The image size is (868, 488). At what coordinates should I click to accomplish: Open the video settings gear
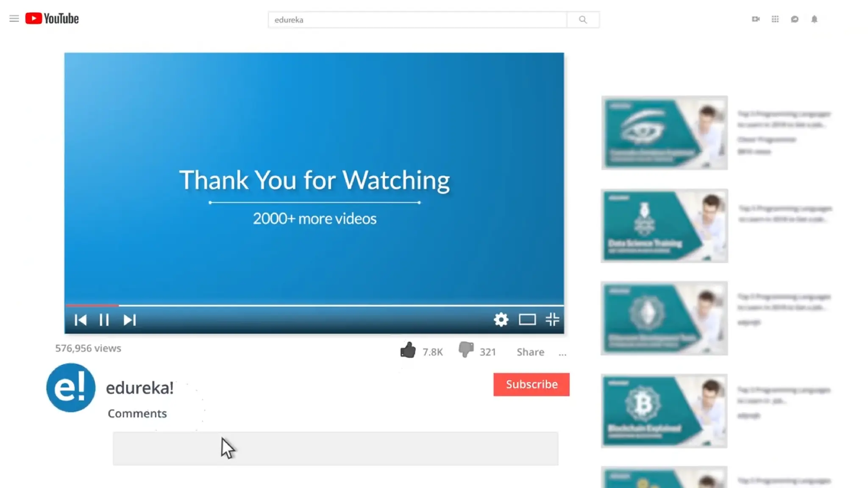click(501, 319)
